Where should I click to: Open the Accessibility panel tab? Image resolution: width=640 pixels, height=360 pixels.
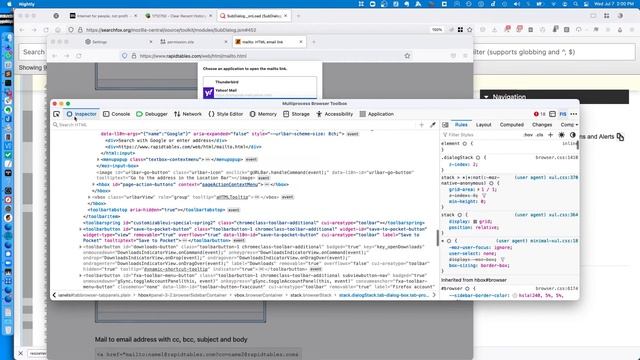coord(335,114)
